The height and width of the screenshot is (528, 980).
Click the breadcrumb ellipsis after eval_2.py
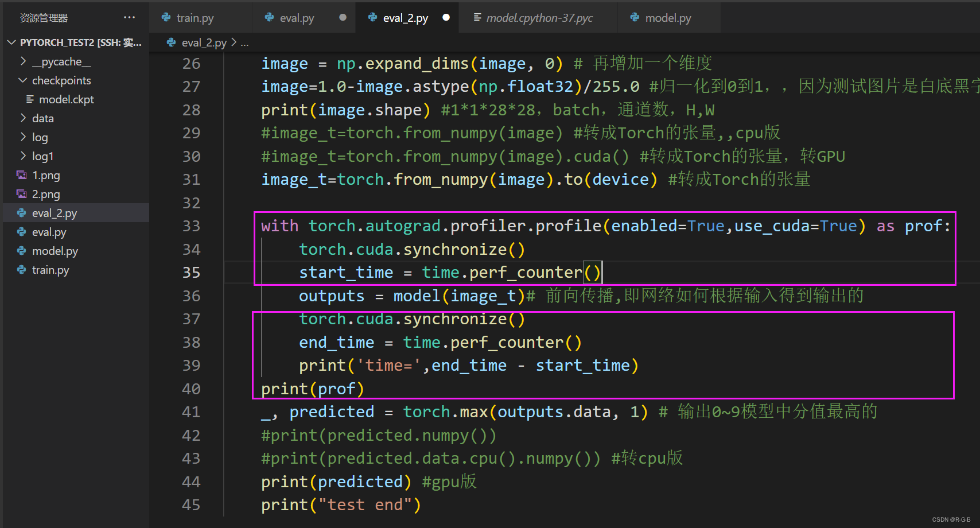point(244,43)
